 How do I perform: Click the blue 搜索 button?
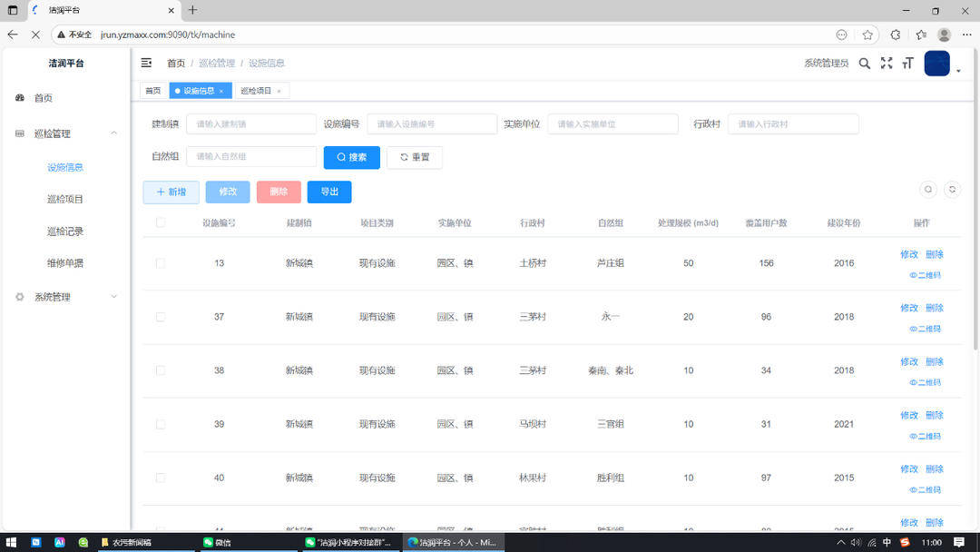[351, 157]
